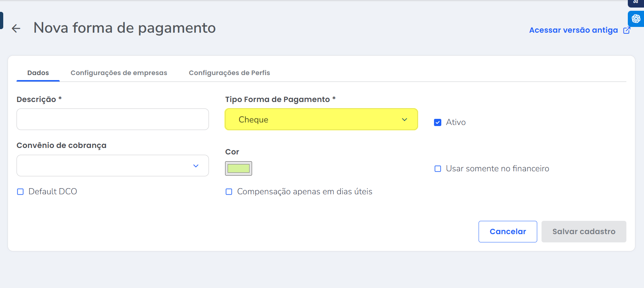Click the external link icon after 'Acessar versão antiga'
This screenshot has width=644, height=288.
pyautogui.click(x=626, y=30)
